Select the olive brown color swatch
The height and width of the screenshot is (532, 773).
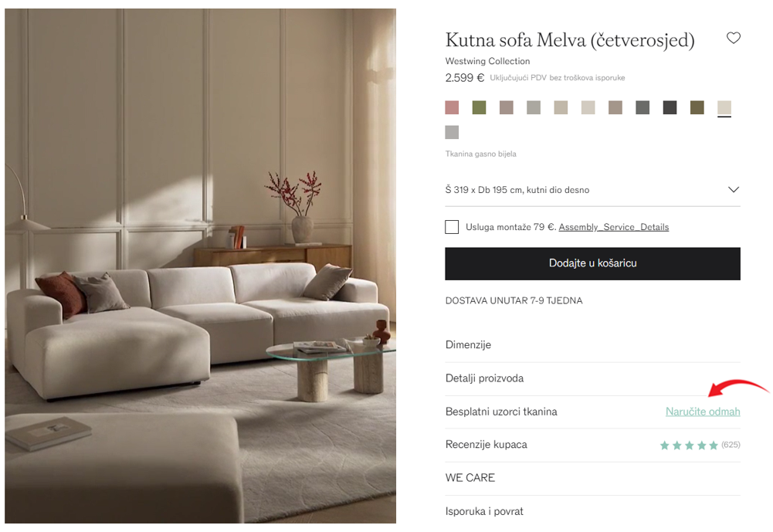click(x=697, y=107)
